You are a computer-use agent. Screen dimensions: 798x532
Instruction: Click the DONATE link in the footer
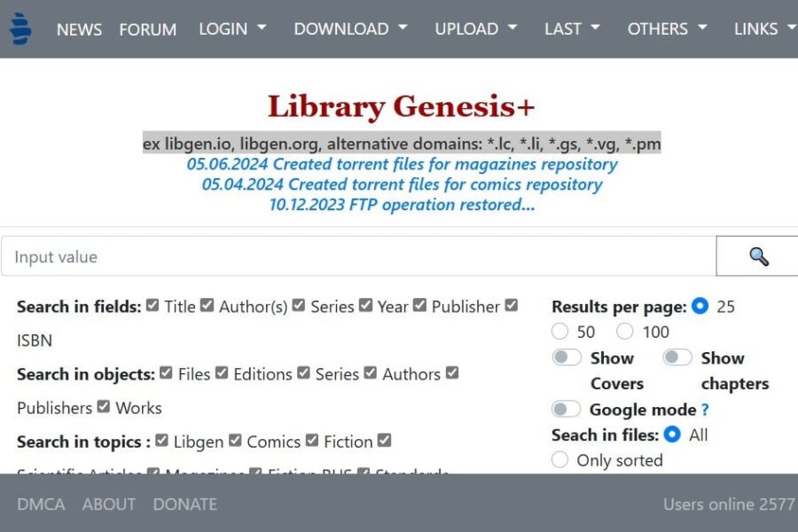pyautogui.click(x=184, y=504)
